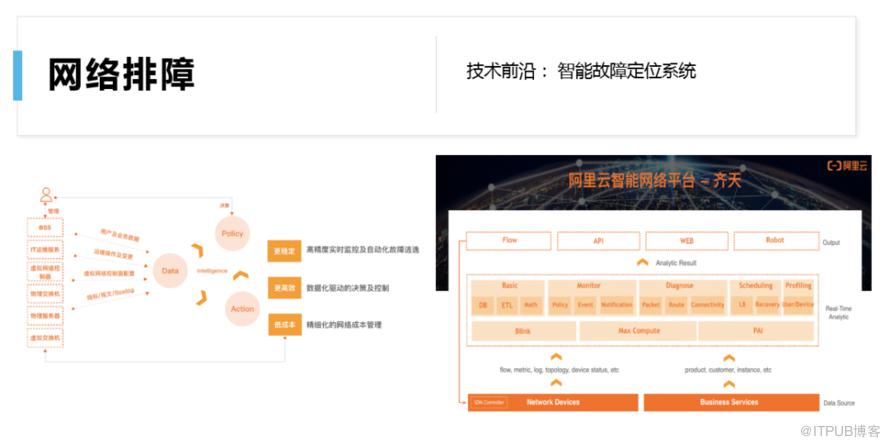
Task: Click the 'product, customer, instance, etc' text
Action: pyautogui.click(x=728, y=370)
